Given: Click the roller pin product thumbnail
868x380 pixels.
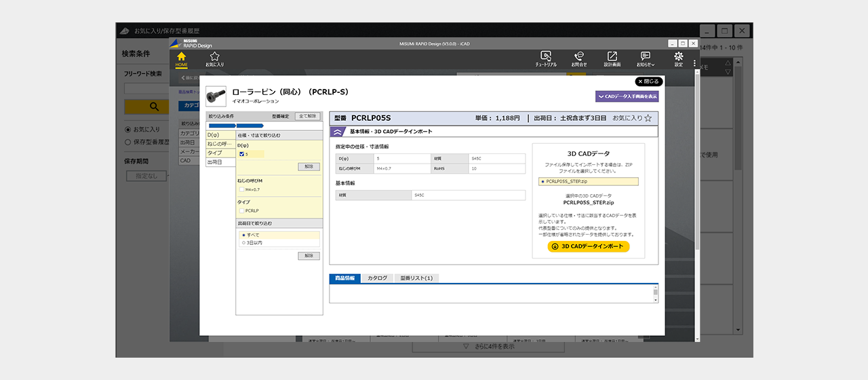Looking at the screenshot, I should (x=217, y=95).
